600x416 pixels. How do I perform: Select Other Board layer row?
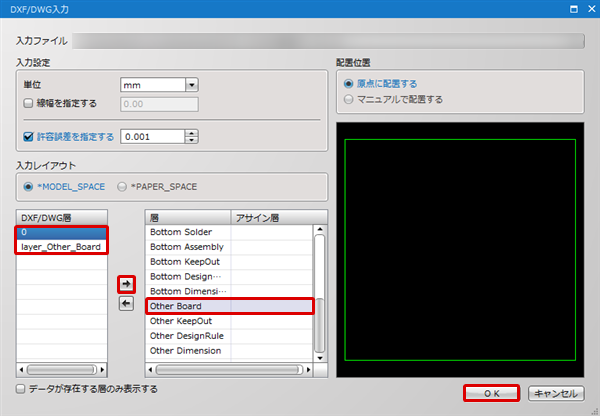(229, 306)
